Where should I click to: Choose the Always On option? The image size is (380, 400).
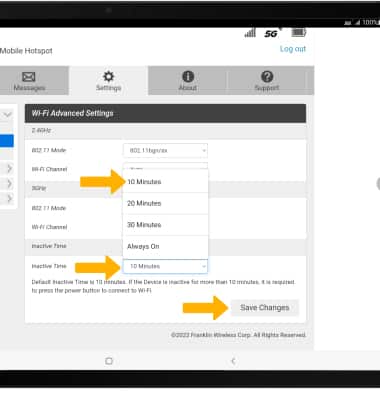click(x=165, y=247)
